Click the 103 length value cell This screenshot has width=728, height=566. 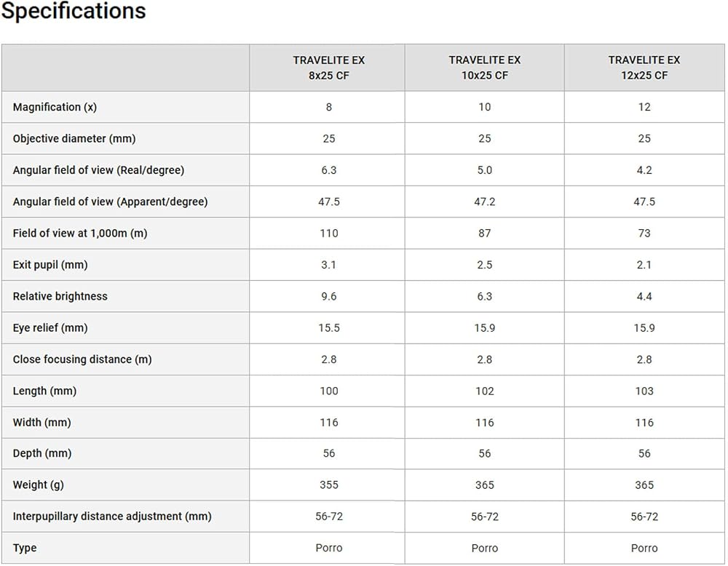point(644,391)
